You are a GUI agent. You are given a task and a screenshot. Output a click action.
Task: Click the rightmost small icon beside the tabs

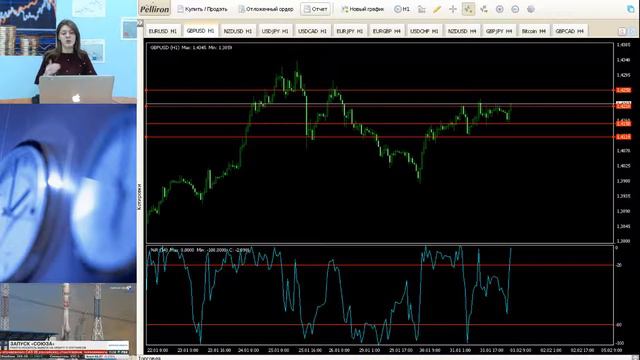pyautogui.click(x=632, y=31)
